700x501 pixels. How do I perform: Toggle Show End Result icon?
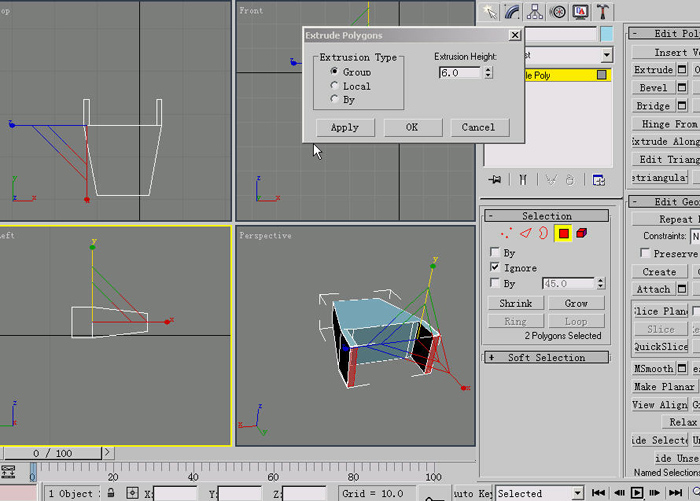click(x=523, y=180)
